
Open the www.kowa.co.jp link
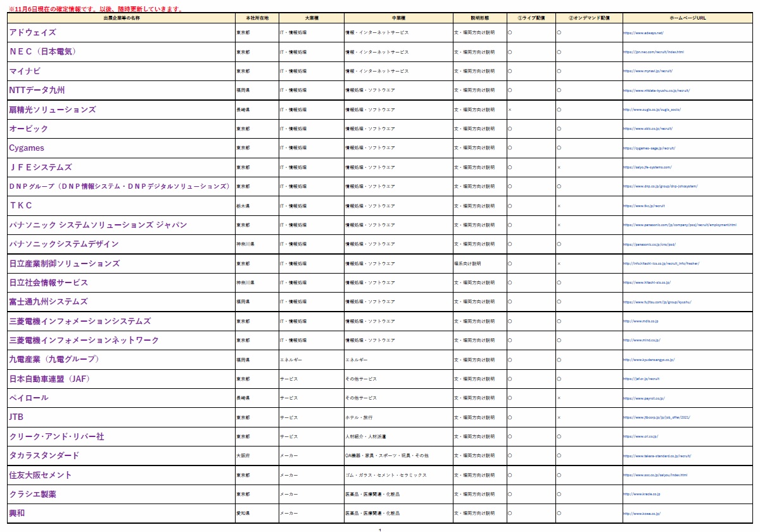[x=642, y=514]
